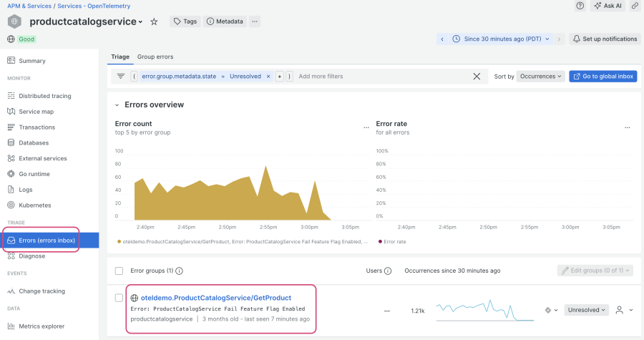The height and width of the screenshot is (340, 644).
Task: Click the diamond priority icon in error row
Action: tap(548, 310)
